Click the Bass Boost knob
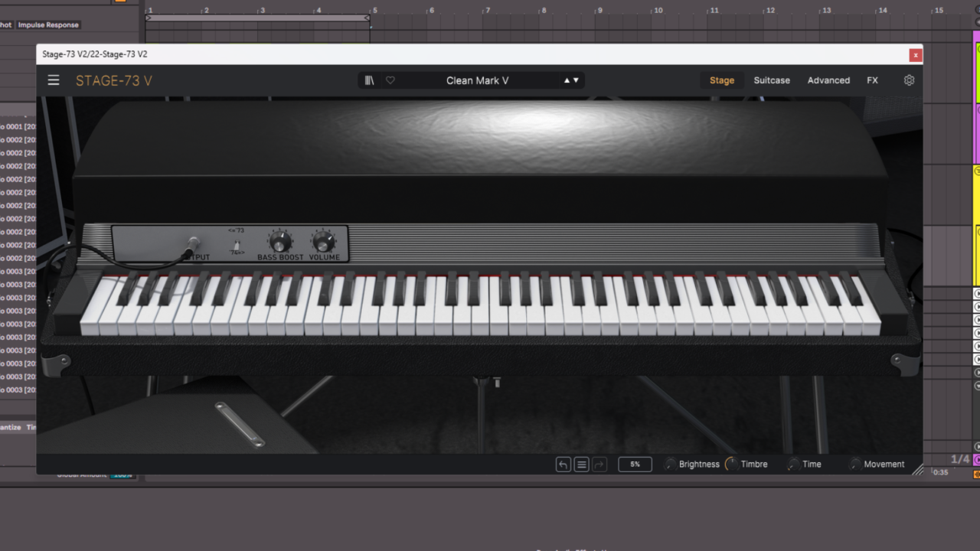 (x=281, y=241)
